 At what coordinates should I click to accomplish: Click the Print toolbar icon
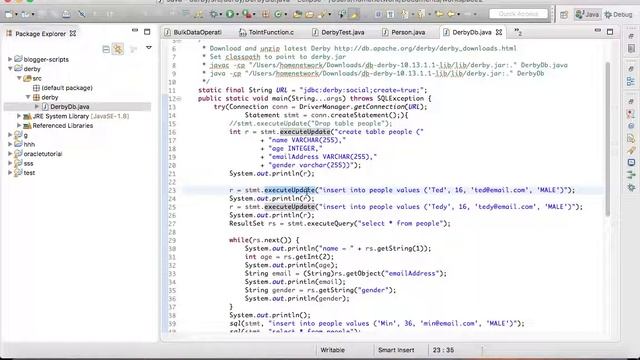point(66,14)
